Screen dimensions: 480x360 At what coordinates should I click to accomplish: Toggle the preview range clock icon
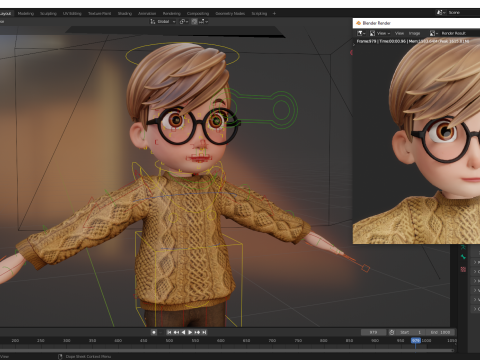(392, 332)
